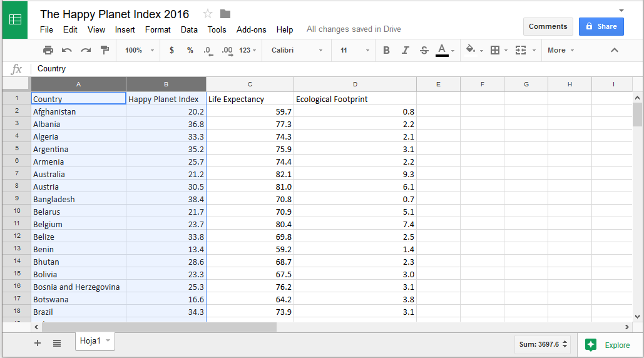This screenshot has width=644, height=358.
Task: Toggle bold formatting
Action: point(386,50)
